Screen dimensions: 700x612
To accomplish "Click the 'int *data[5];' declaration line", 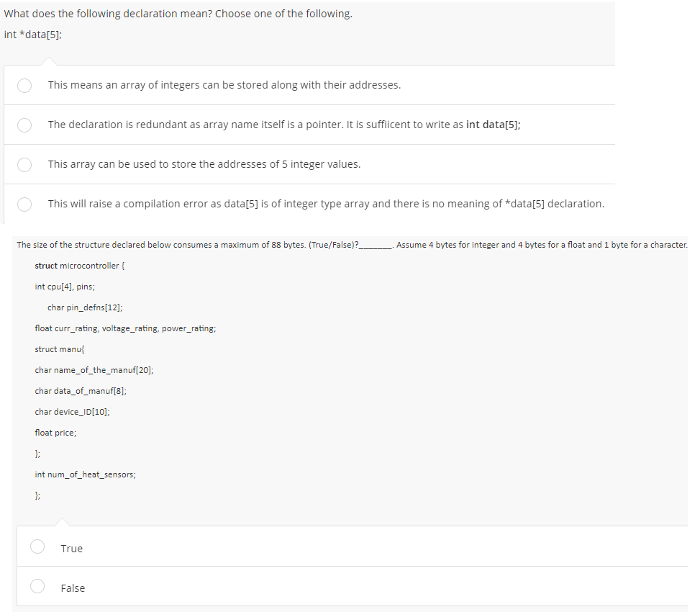I will coord(33,35).
